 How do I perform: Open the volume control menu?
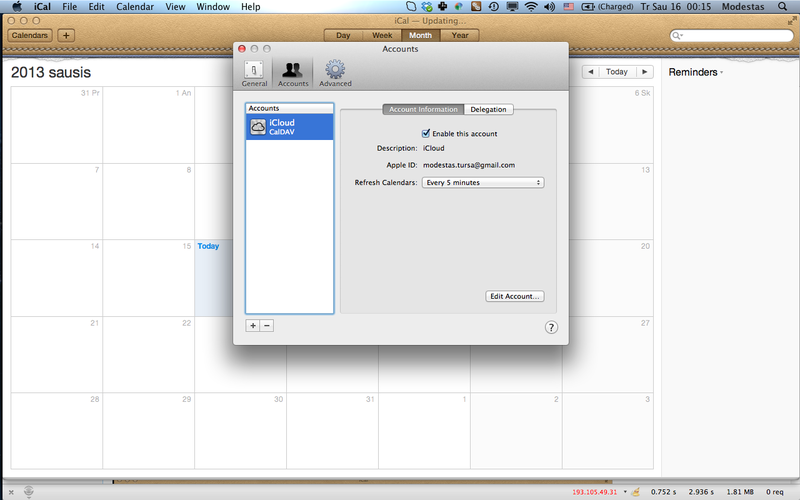click(x=549, y=7)
